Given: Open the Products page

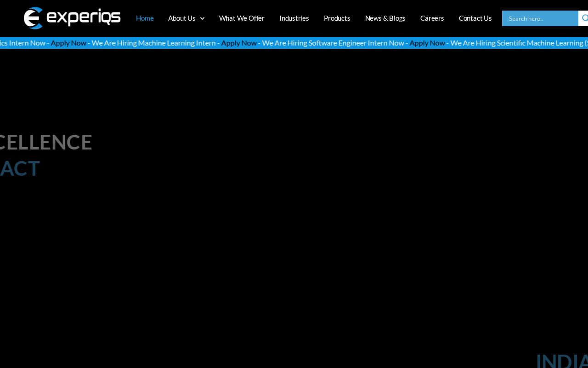Looking at the screenshot, I should point(337,18).
